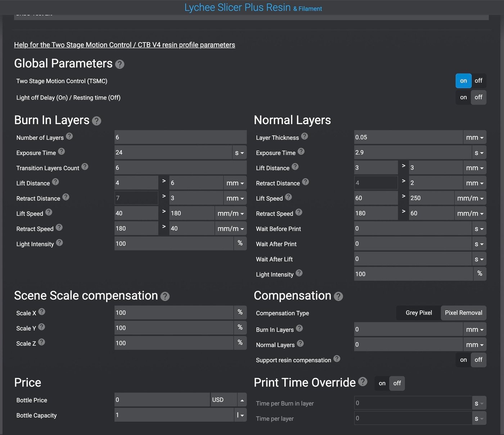Set Print Time Override to off

click(x=397, y=383)
